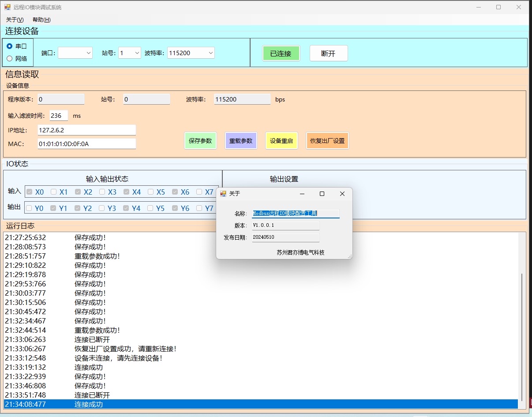Image resolution: width=532 pixels, height=417 pixels.
Task: Toggle the Y0 output checkbox
Action: [29, 208]
